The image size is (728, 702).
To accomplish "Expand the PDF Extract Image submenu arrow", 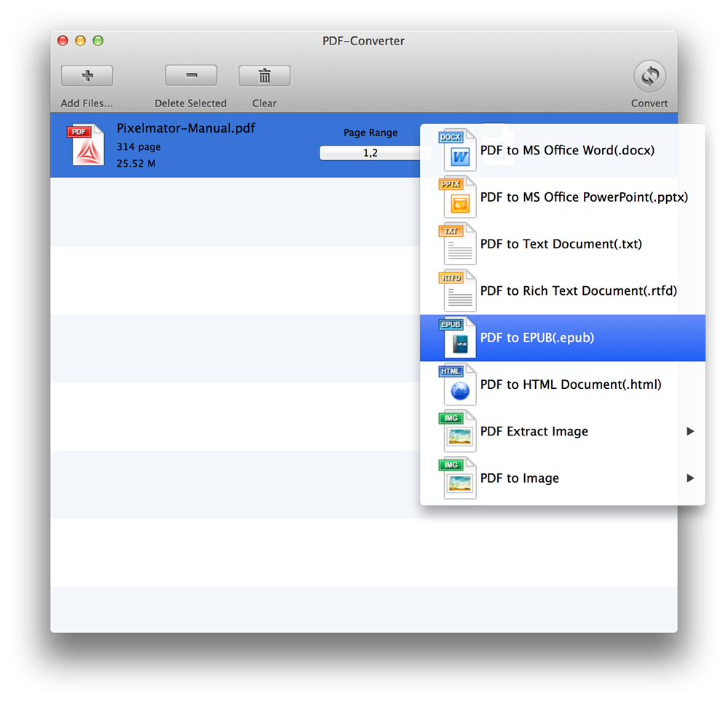I will tap(689, 431).
